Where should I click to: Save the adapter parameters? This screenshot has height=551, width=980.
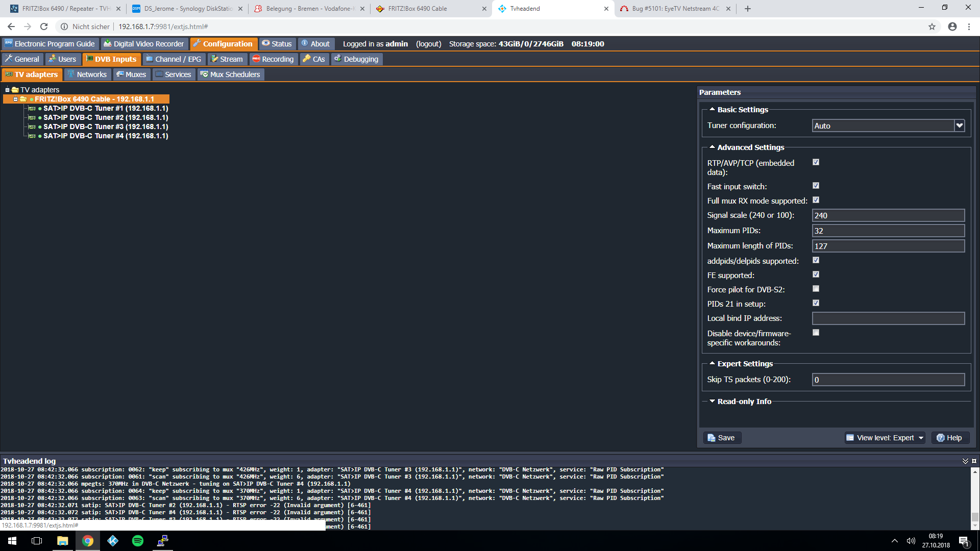pyautogui.click(x=721, y=438)
